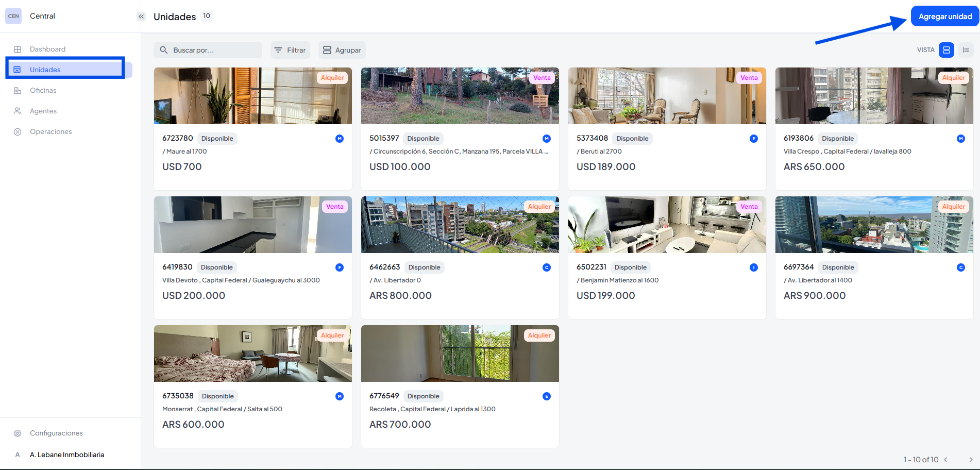Switch to list view layout
The image size is (980, 470).
click(x=966, y=50)
